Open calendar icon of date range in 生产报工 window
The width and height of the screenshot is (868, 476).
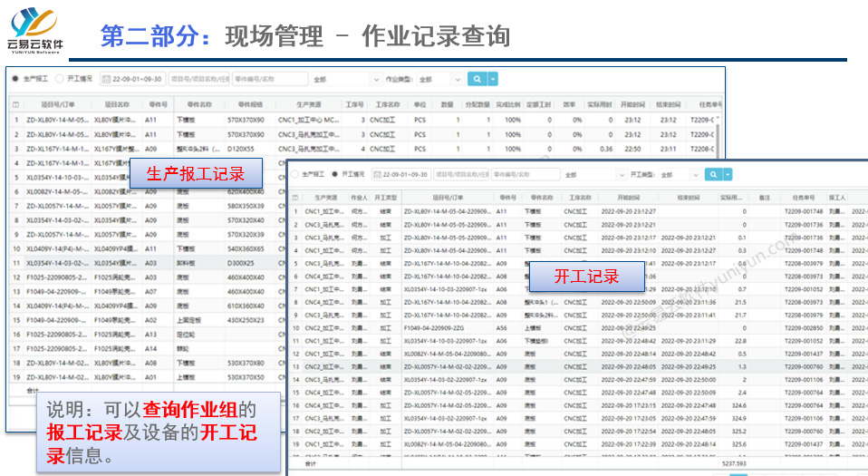tap(107, 79)
